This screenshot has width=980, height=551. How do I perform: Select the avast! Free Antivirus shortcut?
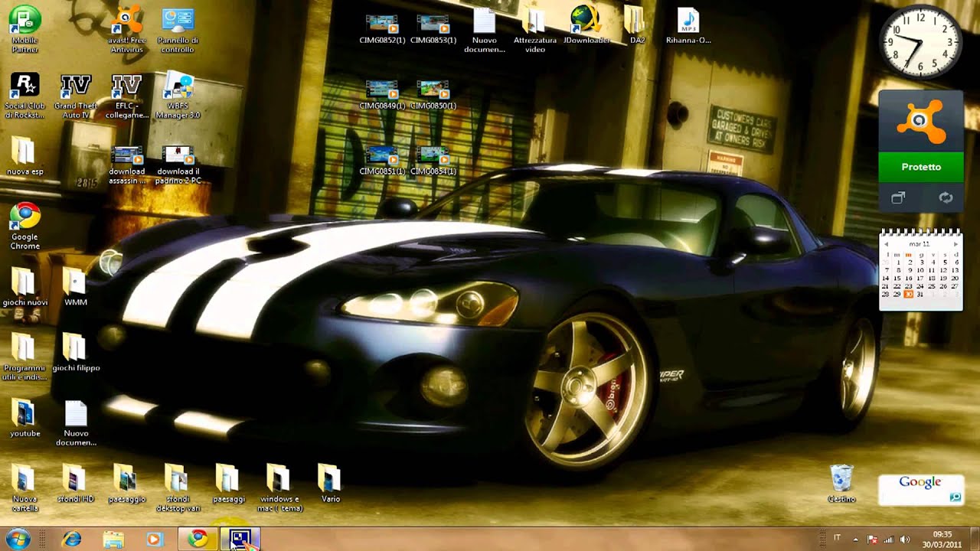(x=127, y=31)
